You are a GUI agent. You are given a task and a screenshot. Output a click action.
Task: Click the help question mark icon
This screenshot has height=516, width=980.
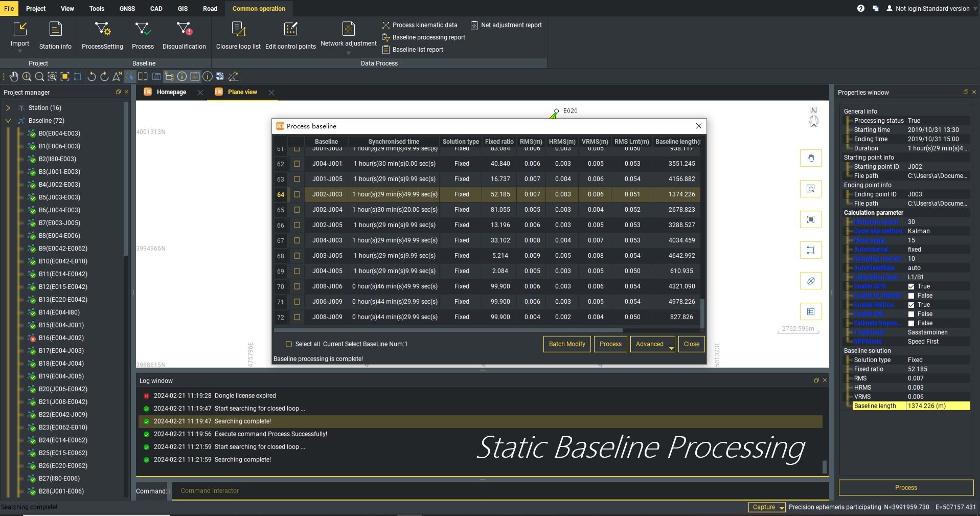pyautogui.click(x=861, y=9)
